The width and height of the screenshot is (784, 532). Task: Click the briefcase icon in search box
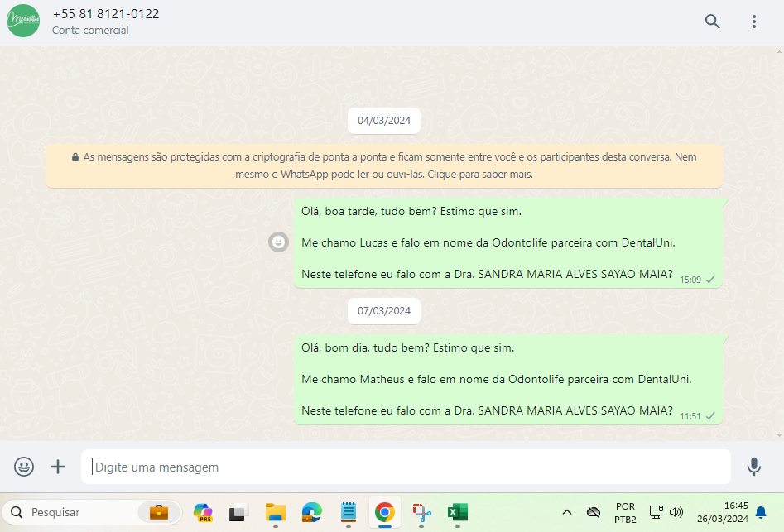[159, 512]
